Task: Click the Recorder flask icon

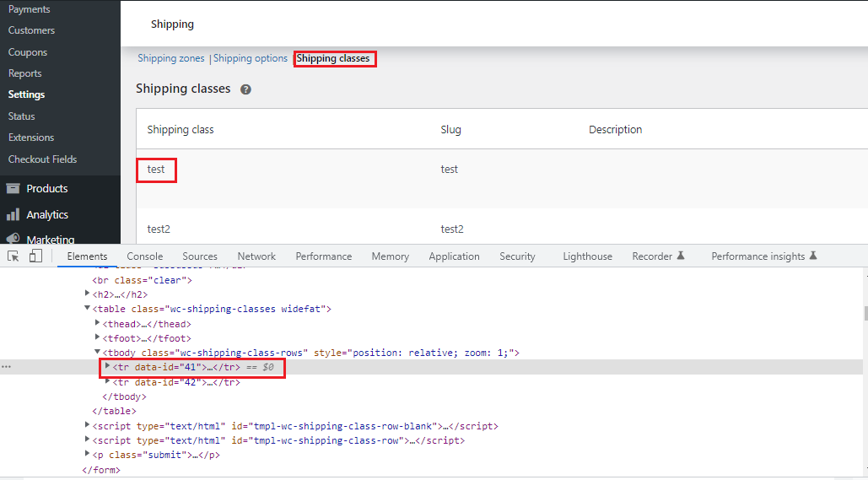Action: pyautogui.click(x=681, y=256)
